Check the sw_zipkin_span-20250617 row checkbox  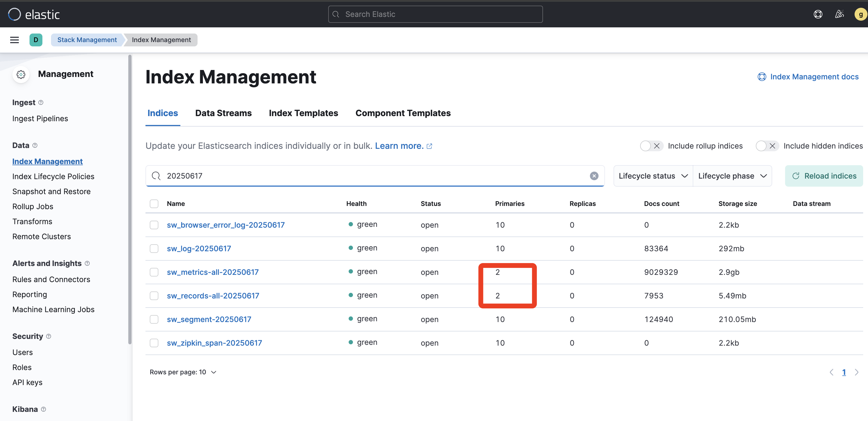[x=154, y=343]
